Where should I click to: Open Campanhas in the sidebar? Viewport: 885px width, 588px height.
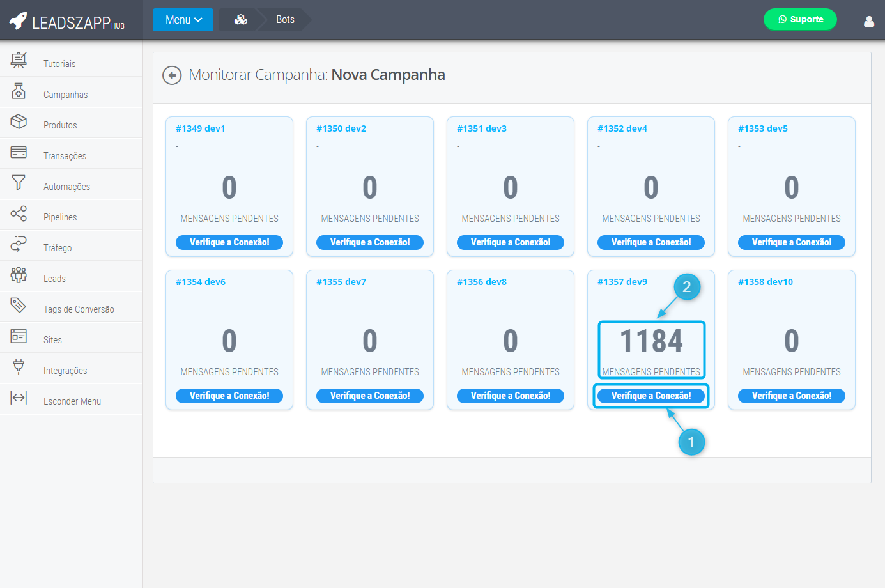click(x=65, y=95)
